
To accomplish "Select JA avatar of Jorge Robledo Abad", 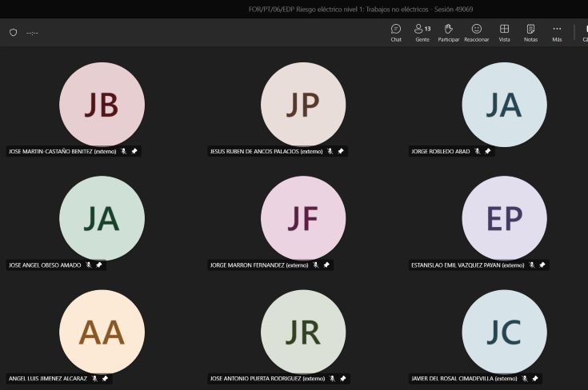I will (504, 105).
